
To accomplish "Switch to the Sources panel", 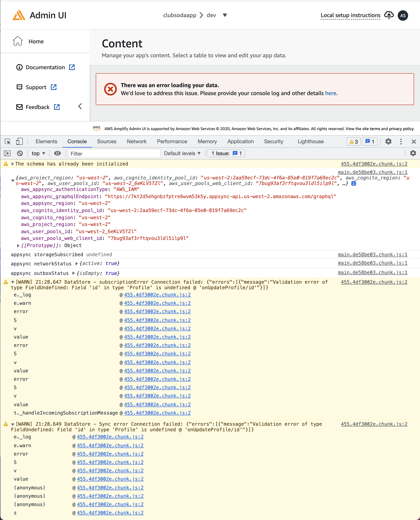I will click(107, 141).
